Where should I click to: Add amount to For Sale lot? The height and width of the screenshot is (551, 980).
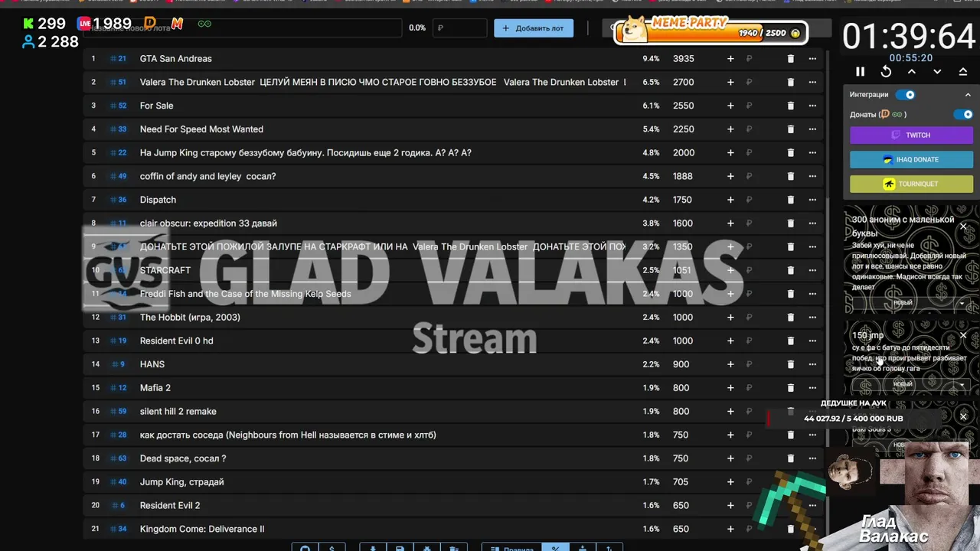coord(730,106)
